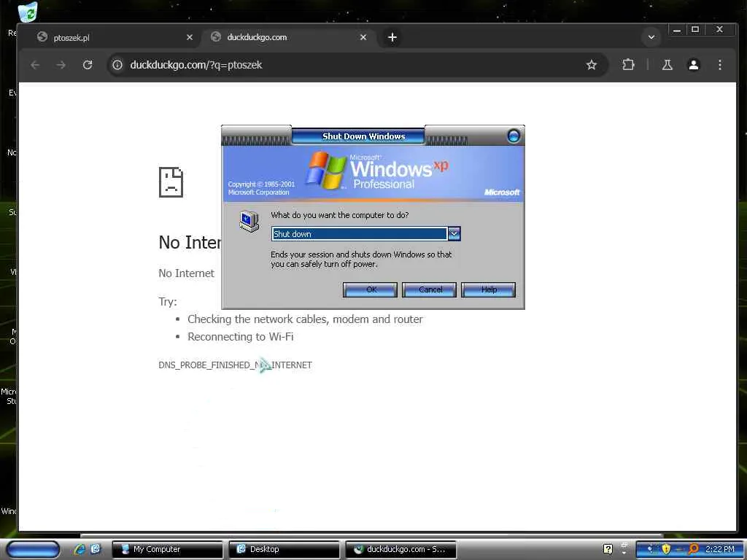Viewport: 747px width, 560px height.
Task: Expand the Shut down action dropdown
Action: (454, 234)
